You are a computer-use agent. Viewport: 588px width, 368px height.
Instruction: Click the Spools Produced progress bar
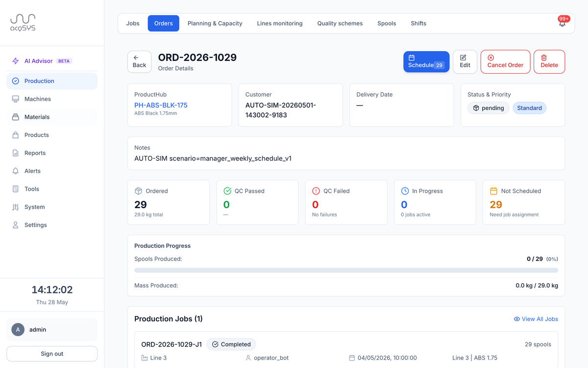pyautogui.click(x=346, y=270)
